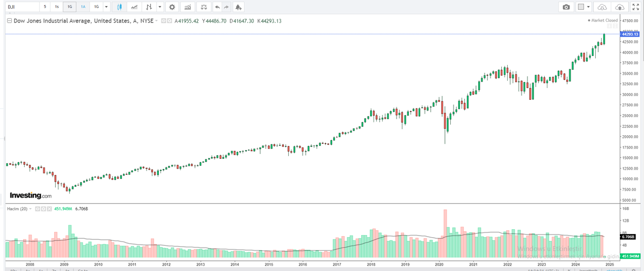Click the tall 2020 volume bar
644x271 pixels.
pos(445,233)
